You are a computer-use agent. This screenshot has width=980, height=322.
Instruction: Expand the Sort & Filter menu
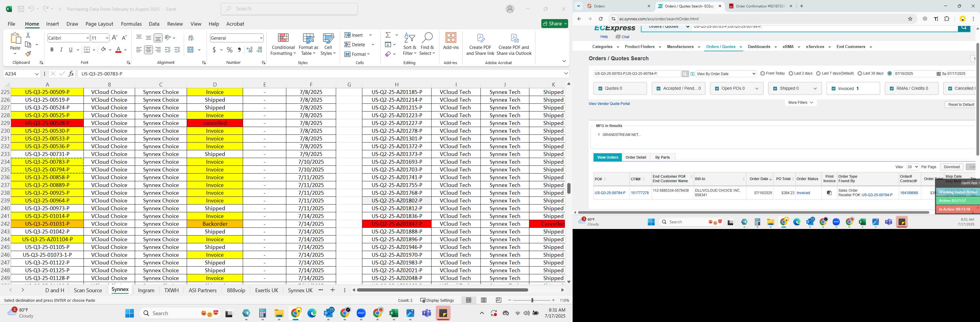(409, 44)
